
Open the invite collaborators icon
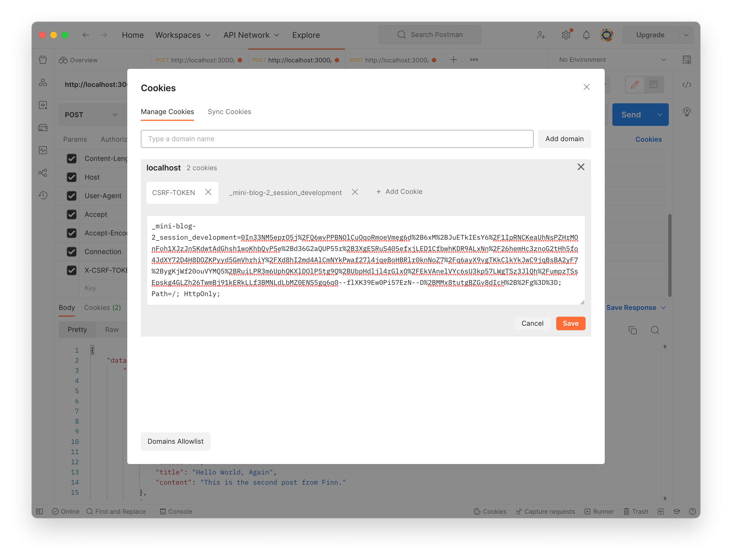point(541,35)
